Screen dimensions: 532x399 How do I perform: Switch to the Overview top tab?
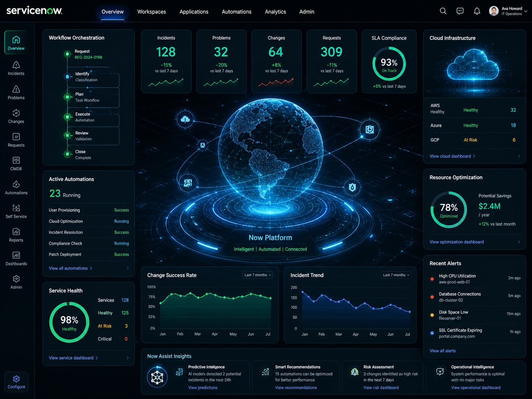click(x=112, y=12)
